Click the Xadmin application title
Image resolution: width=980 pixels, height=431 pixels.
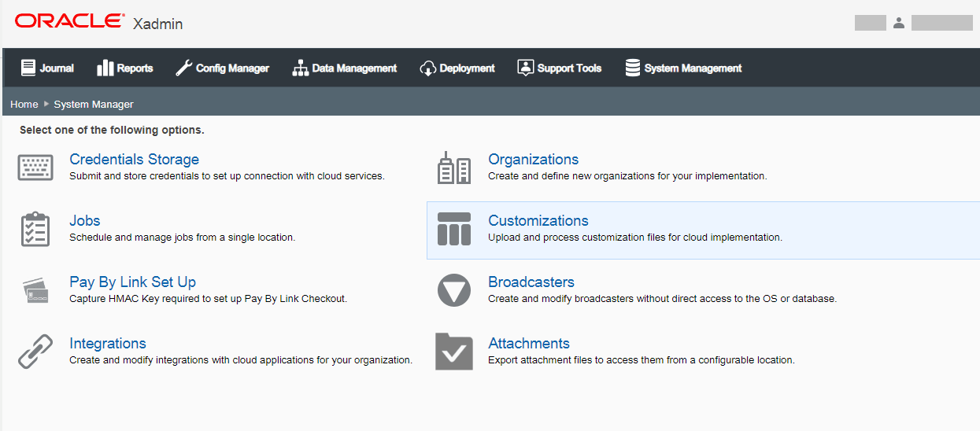(158, 24)
